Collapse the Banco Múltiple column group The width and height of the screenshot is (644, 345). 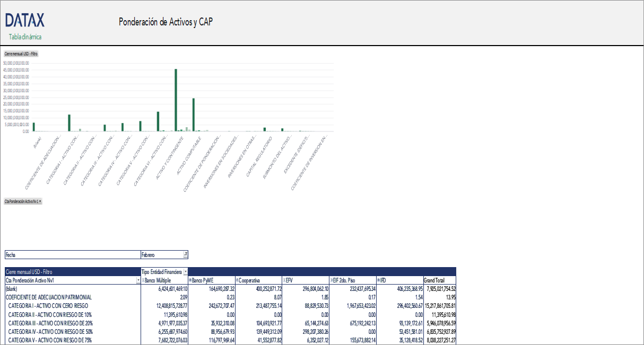click(x=144, y=280)
